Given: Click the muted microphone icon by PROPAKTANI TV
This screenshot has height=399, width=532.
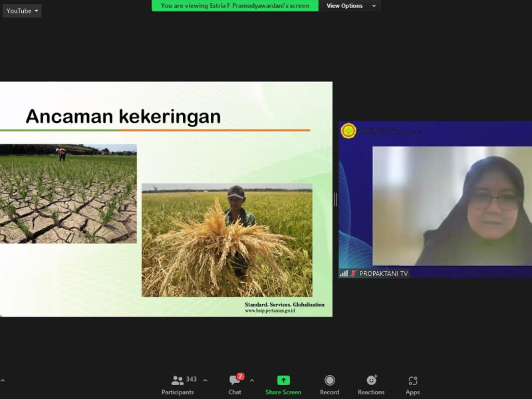Looking at the screenshot, I should (354, 273).
